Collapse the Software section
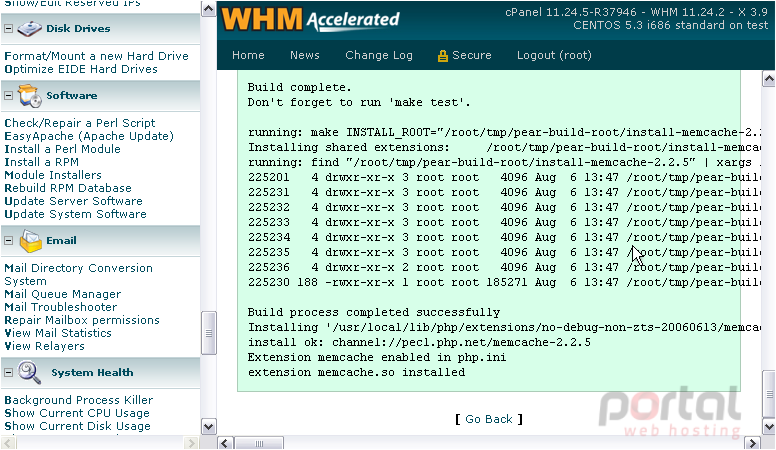Viewport: 776px width, 450px height. coord(8,96)
